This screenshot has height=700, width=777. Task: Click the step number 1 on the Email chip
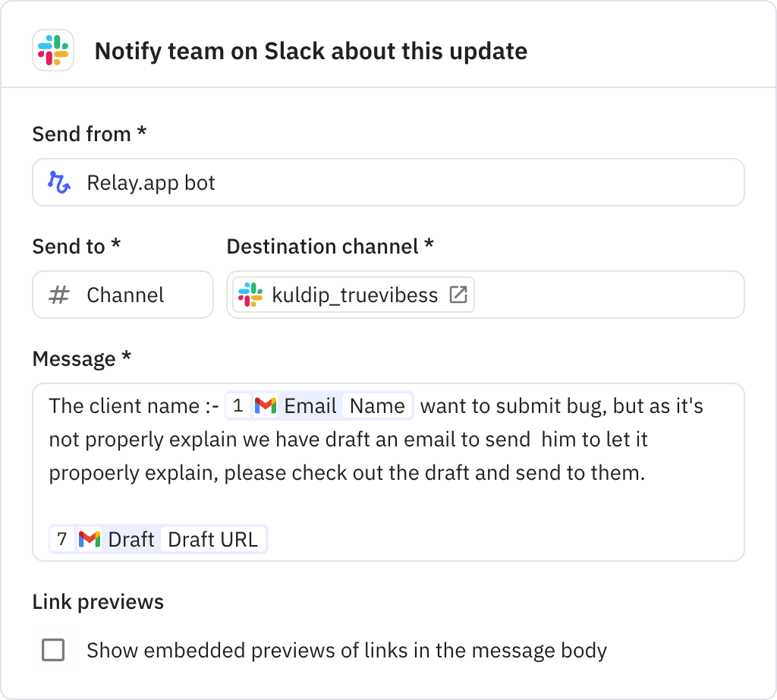[x=238, y=405]
